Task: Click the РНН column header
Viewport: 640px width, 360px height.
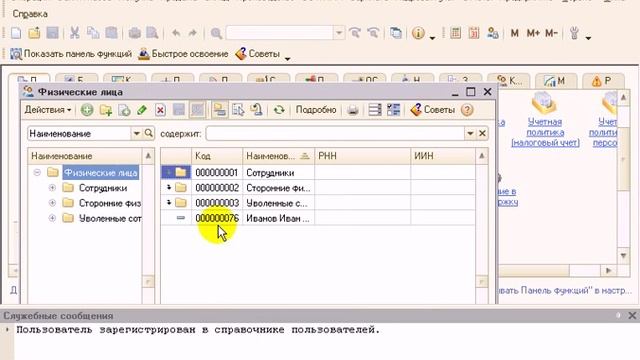Action: 362,156
